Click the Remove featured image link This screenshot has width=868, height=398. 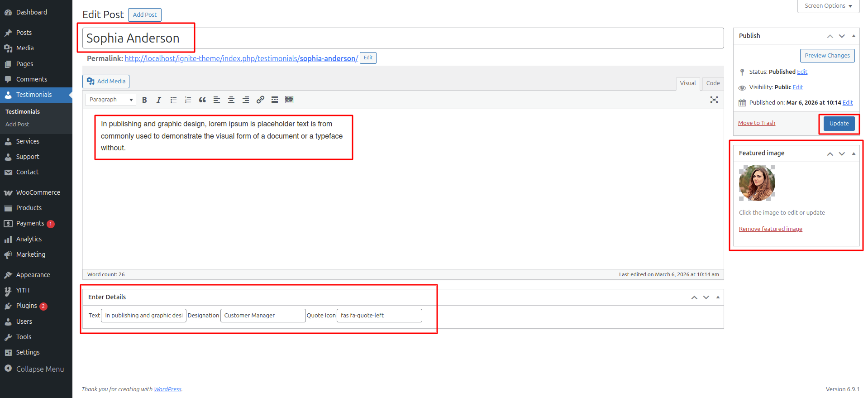pyautogui.click(x=770, y=229)
